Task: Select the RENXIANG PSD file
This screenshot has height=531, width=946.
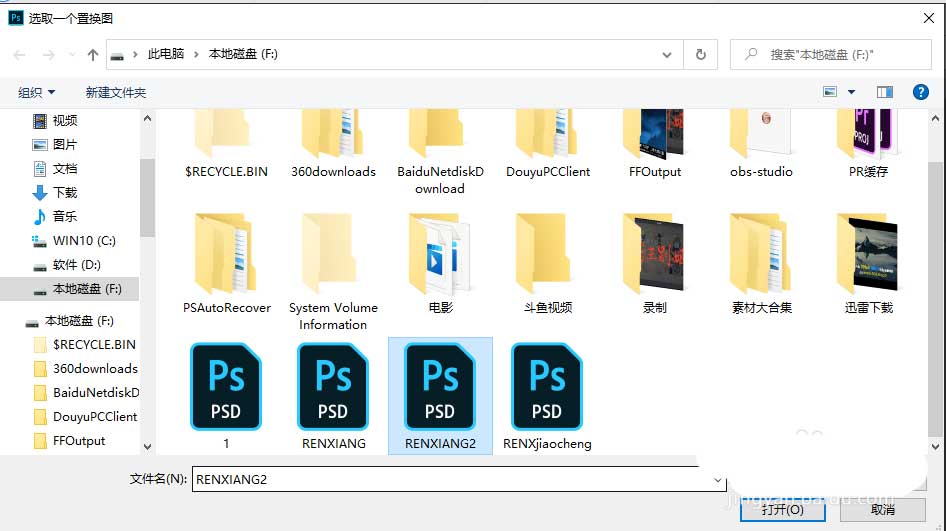Action: tap(333, 396)
